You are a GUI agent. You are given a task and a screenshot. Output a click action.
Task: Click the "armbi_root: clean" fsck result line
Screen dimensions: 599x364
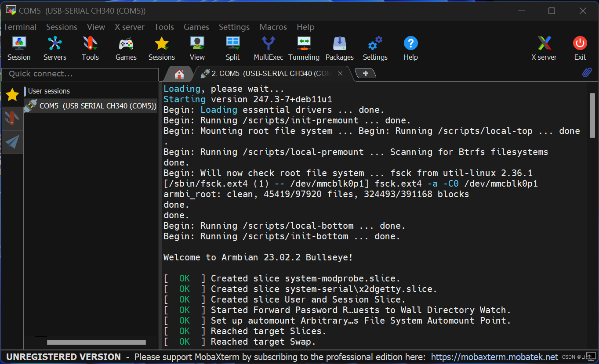coord(316,194)
